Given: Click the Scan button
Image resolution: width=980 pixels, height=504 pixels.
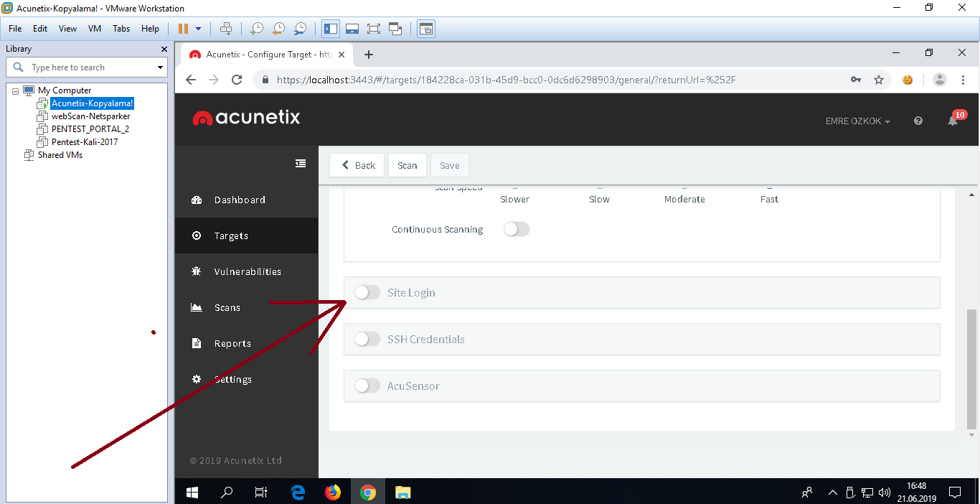Looking at the screenshot, I should pos(407,165).
